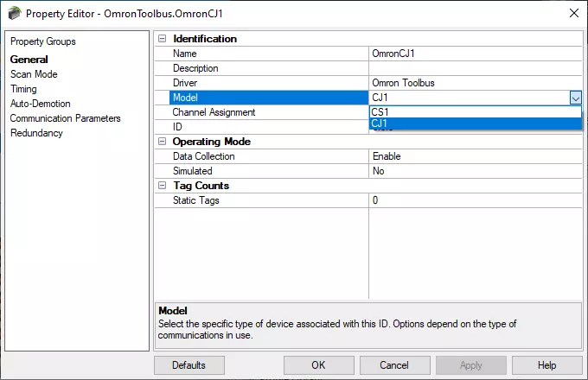Collapse the Identification section
This screenshot has width=588, height=380.
[x=162, y=39]
